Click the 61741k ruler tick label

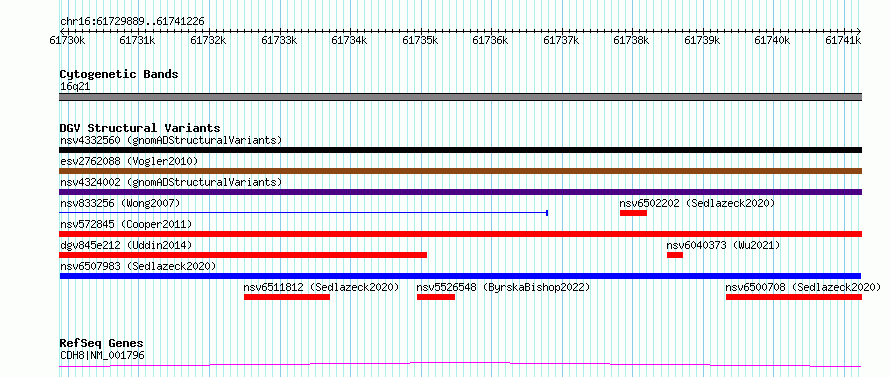click(843, 40)
